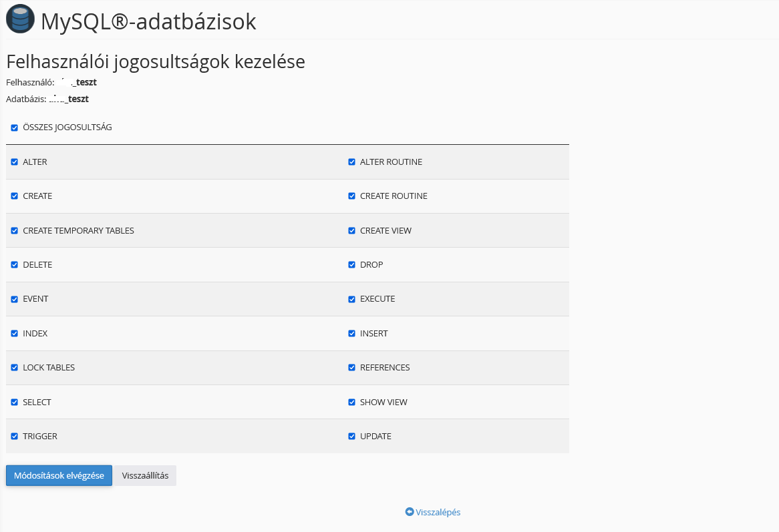Image resolution: width=779 pixels, height=532 pixels.
Task: Uncheck the DELETE privilege checkbox
Action: pos(15,264)
